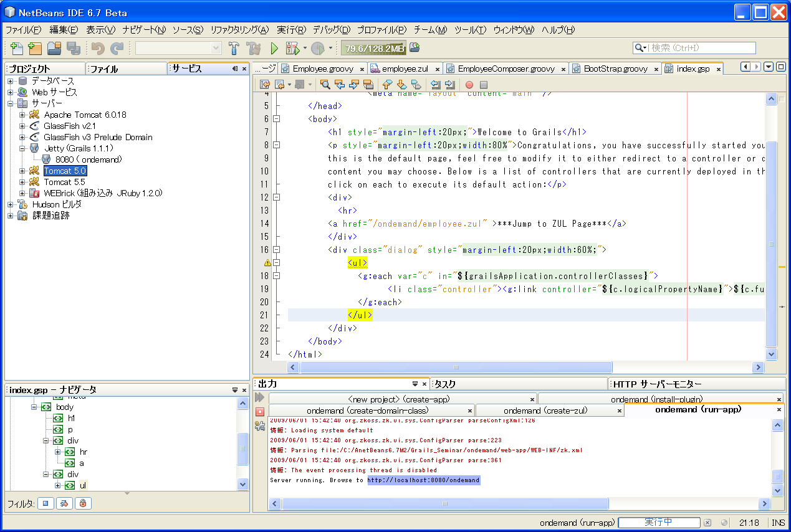
Task: Toggle lock-icon navigator filter button
Action: tap(83, 503)
